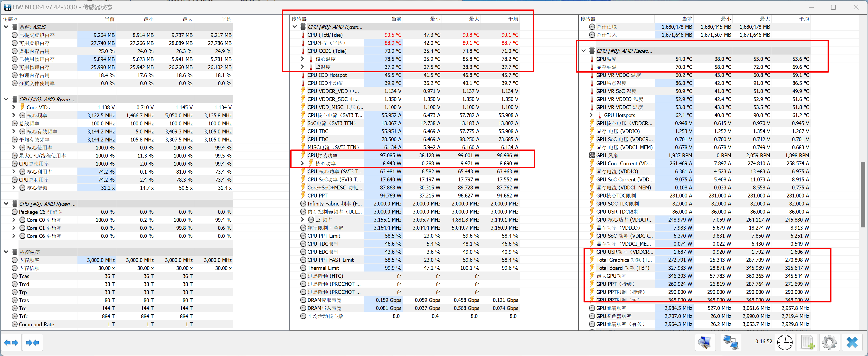Expand the 核心温度 row
This screenshot has height=356, width=868.
[x=302, y=59]
